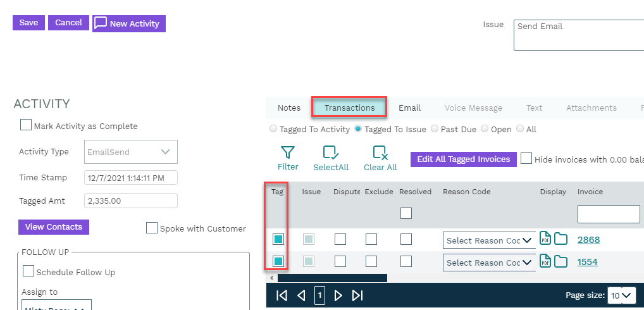
Task: Click the Clear All icon
Action: pos(380,152)
